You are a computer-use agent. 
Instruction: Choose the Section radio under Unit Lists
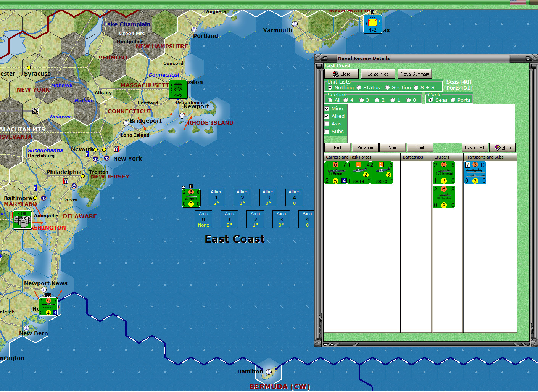point(388,88)
